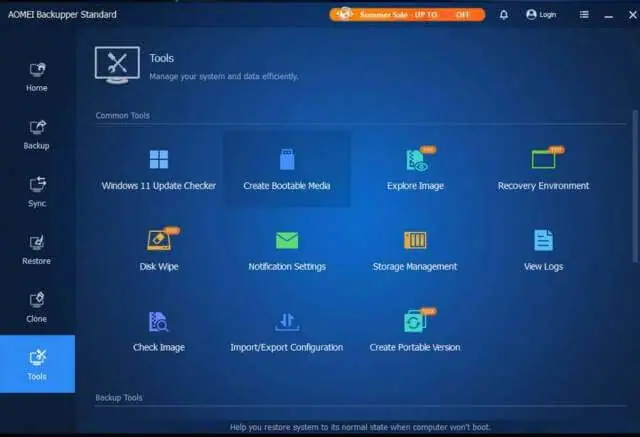Click the vertical scrollbar on the right
Screen dimensions: 640x437
[635, 186]
